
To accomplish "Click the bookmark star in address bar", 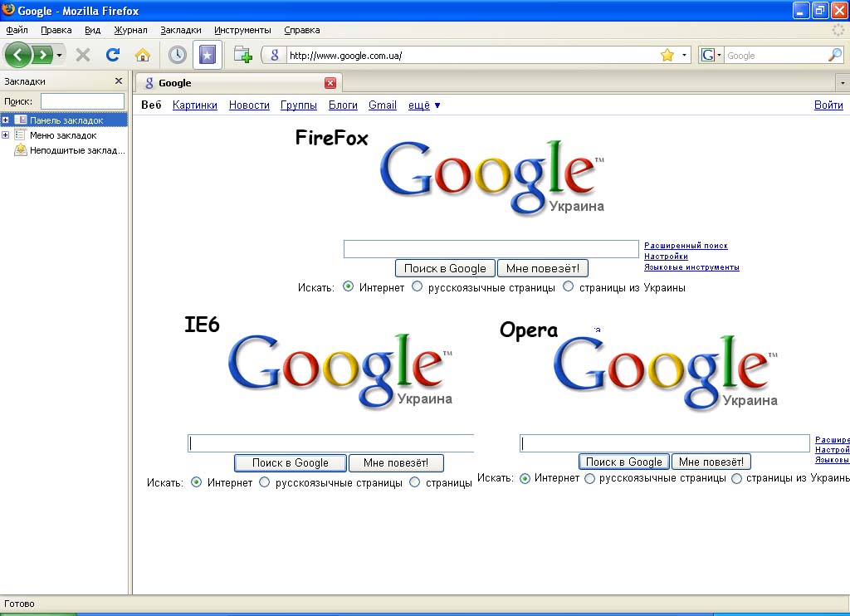I will point(667,55).
